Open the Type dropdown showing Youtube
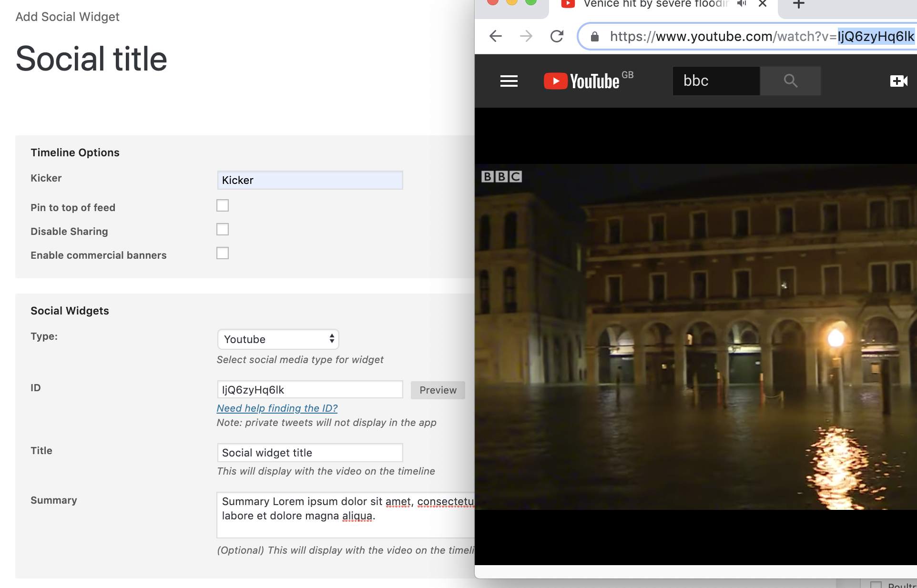917x588 pixels. tap(278, 339)
